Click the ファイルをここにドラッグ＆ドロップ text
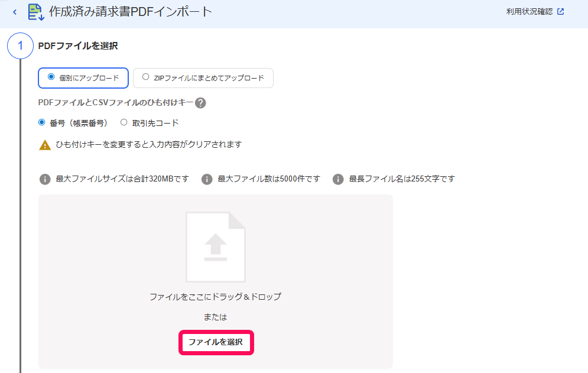Viewport: 588px width, 373px height. coord(216,297)
